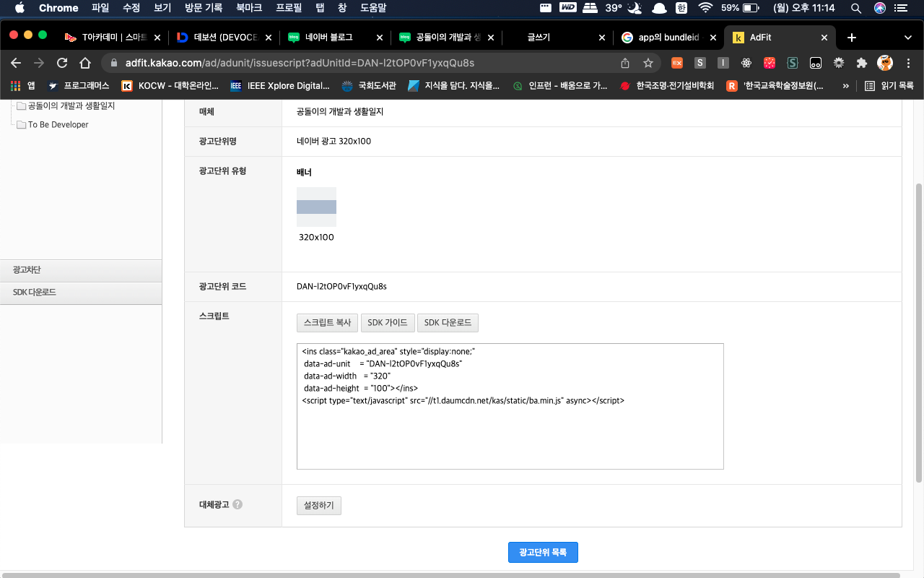Image resolution: width=924 pixels, height=578 pixels.
Task: Open 한국조명·전기설비학회 bookmark
Action: tap(667, 85)
